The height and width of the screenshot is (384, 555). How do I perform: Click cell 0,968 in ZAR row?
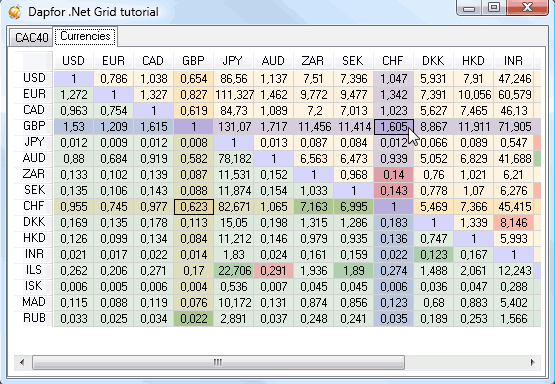354,175
